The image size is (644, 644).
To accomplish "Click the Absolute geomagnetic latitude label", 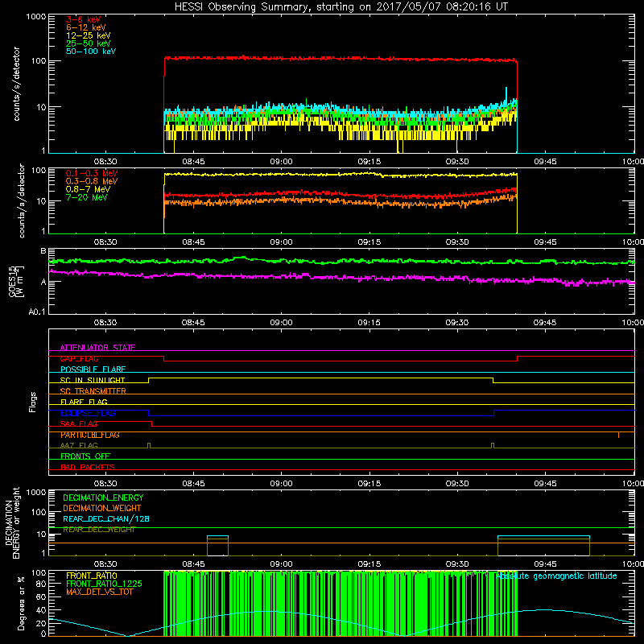I will [x=556, y=576].
